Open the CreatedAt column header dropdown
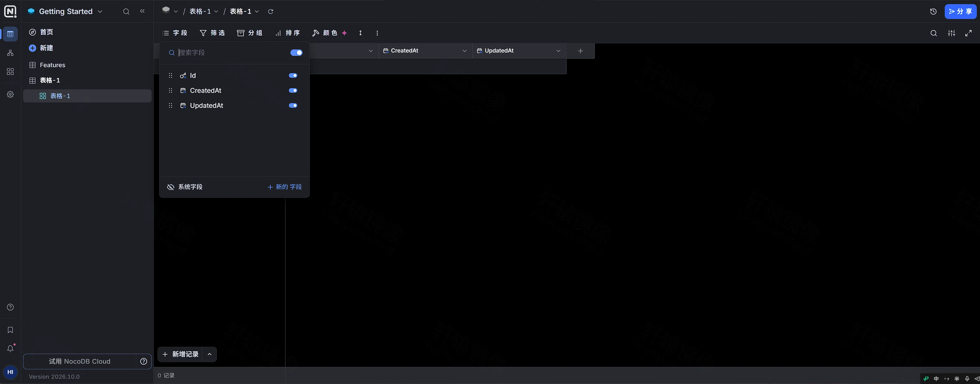Screen dimensions: 980x384 465,51
